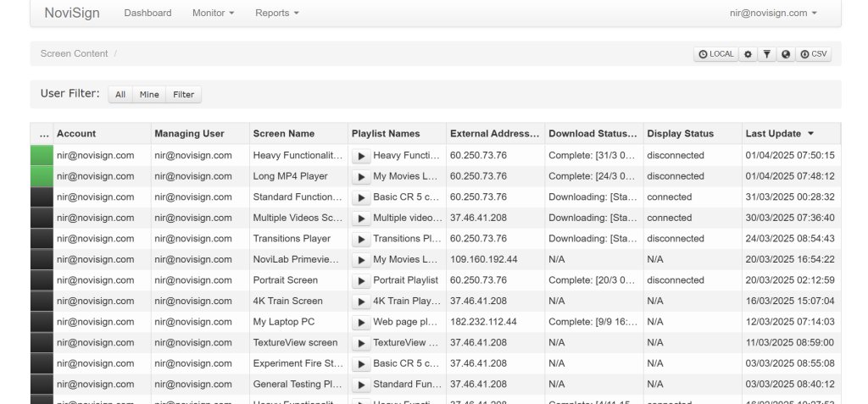Viewport: 868px width, 404px height.
Task: Play the Standard Fun… playlist in General Testing row
Action: [x=361, y=385]
